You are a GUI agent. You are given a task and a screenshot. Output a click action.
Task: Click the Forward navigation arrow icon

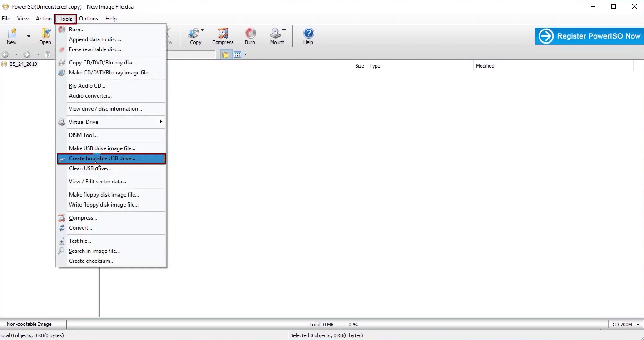[27, 54]
